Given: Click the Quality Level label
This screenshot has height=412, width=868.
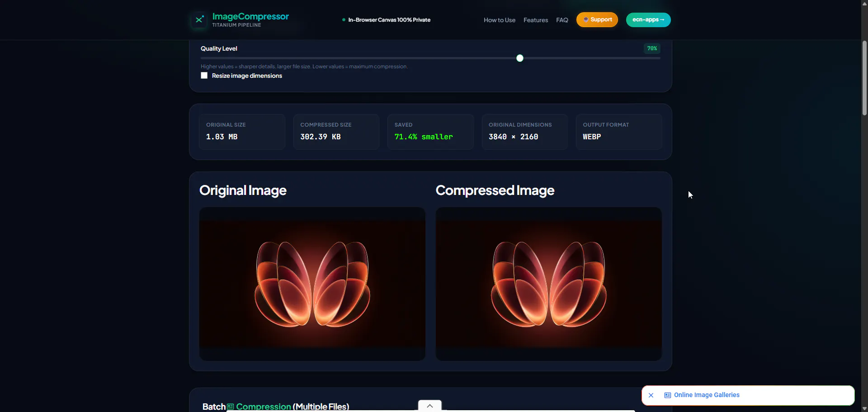Looking at the screenshot, I should click(x=219, y=48).
